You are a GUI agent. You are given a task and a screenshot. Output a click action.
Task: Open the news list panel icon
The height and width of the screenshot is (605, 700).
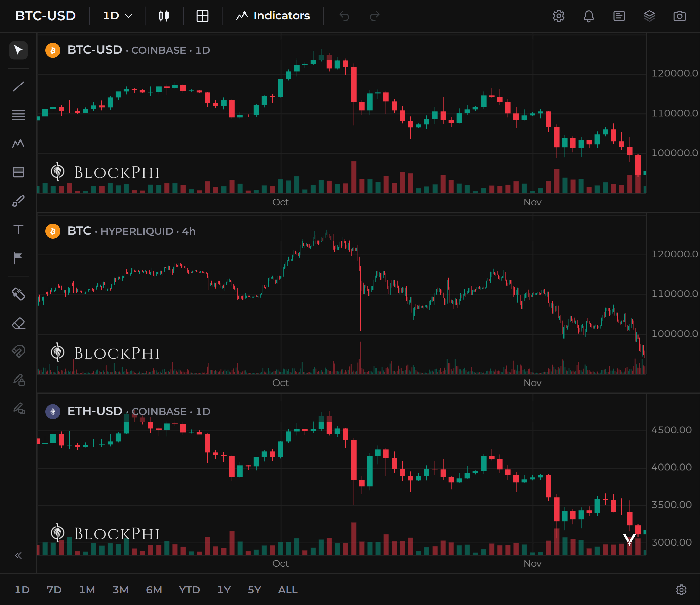[619, 16]
